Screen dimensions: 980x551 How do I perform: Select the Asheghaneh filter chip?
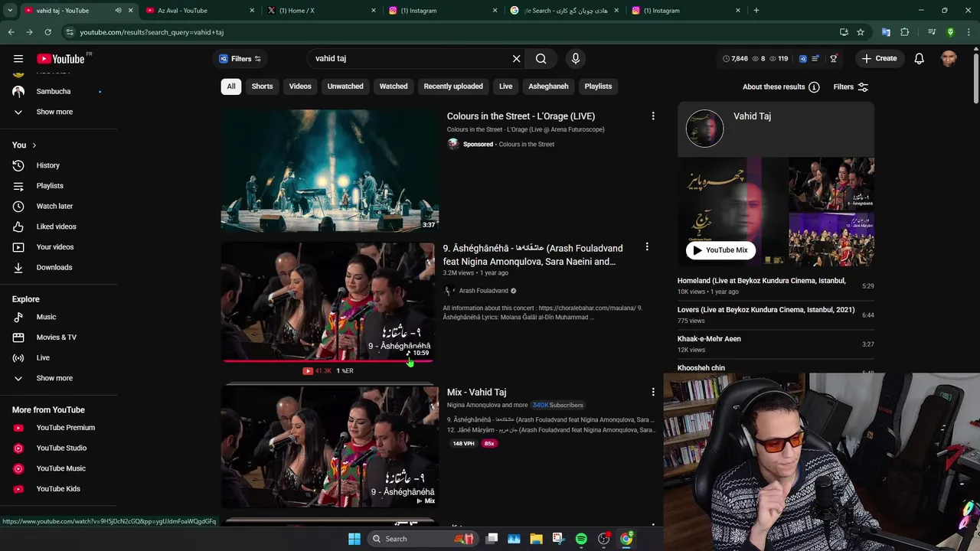tap(548, 86)
